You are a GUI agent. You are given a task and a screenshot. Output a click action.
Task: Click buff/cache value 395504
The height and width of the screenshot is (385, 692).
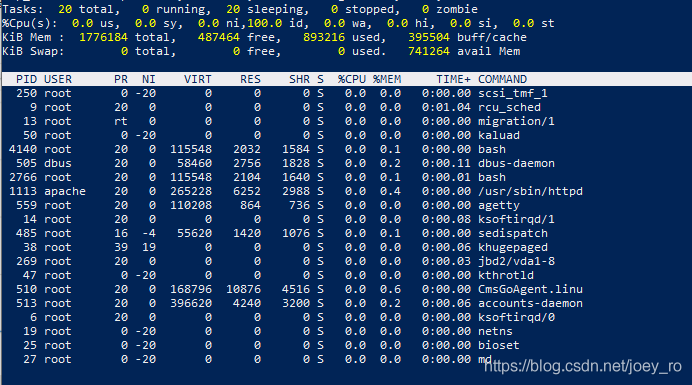[x=429, y=38]
